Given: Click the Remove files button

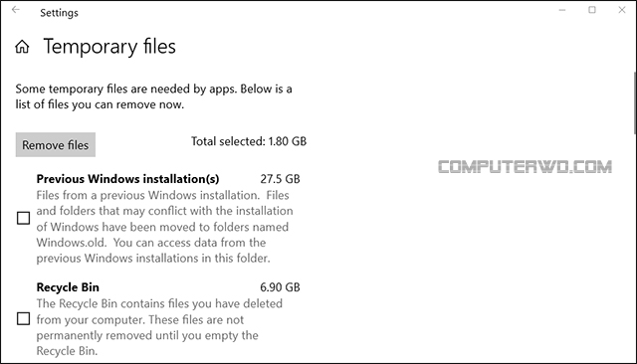Looking at the screenshot, I should tap(56, 145).
